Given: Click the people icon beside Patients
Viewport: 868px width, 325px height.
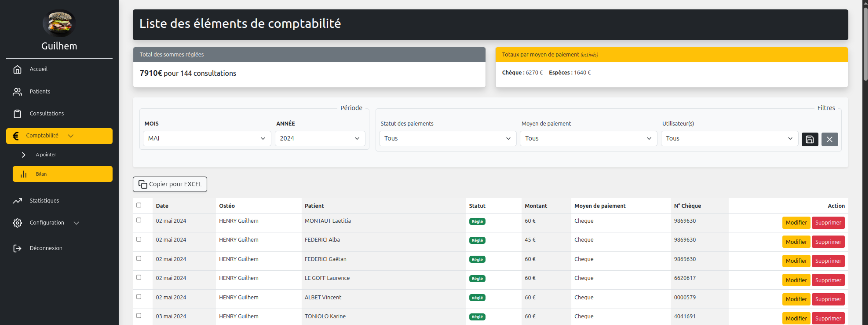Looking at the screenshot, I should coord(17,92).
